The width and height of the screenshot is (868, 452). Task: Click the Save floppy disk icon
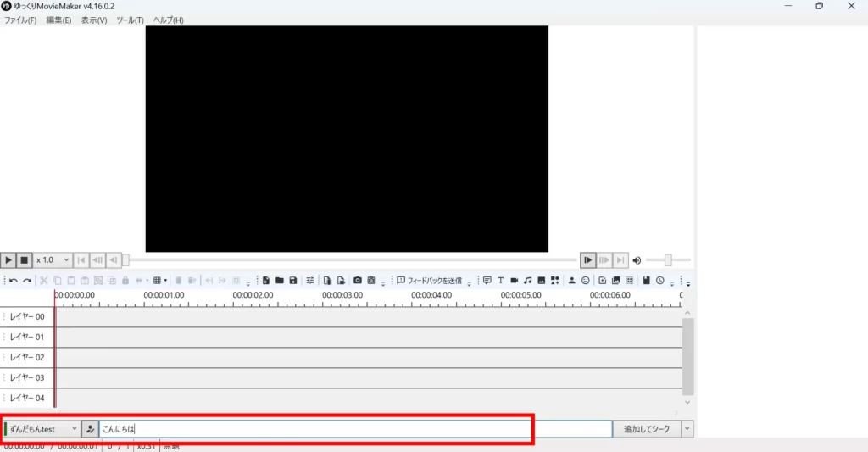[293, 281]
